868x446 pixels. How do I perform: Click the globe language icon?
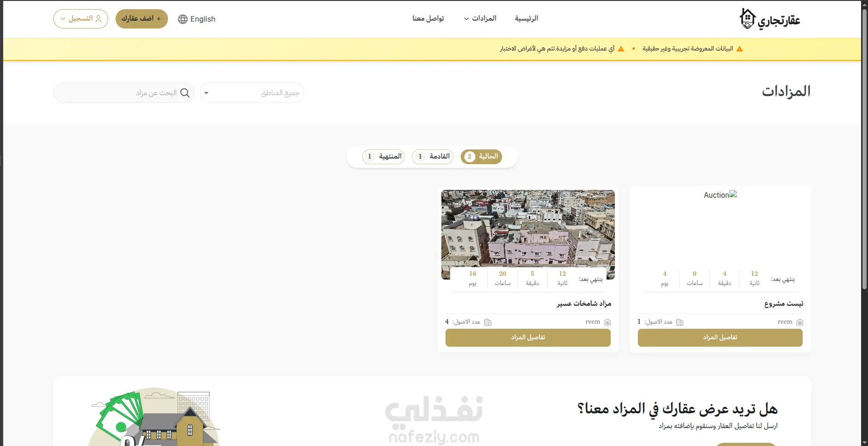pos(183,19)
